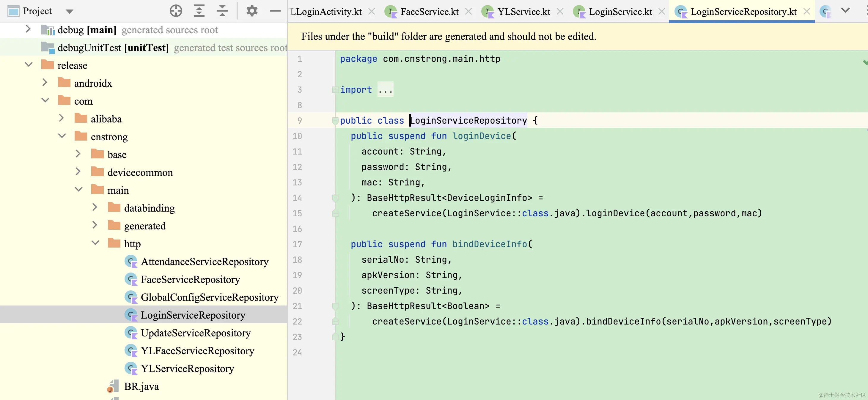
Task: Toggle the fold marker on line 14
Action: [x=335, y=198]
